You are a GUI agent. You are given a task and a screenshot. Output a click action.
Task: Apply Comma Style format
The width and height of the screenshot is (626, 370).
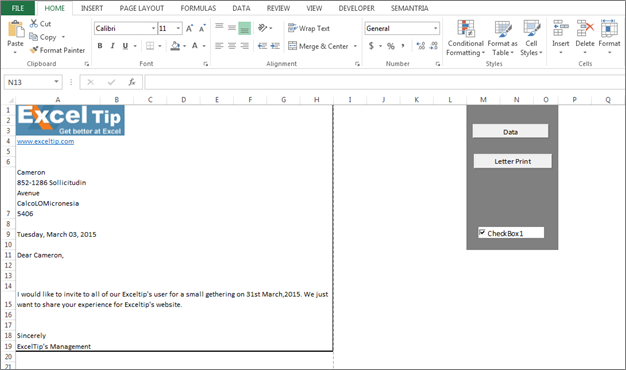tap(403, 46)
